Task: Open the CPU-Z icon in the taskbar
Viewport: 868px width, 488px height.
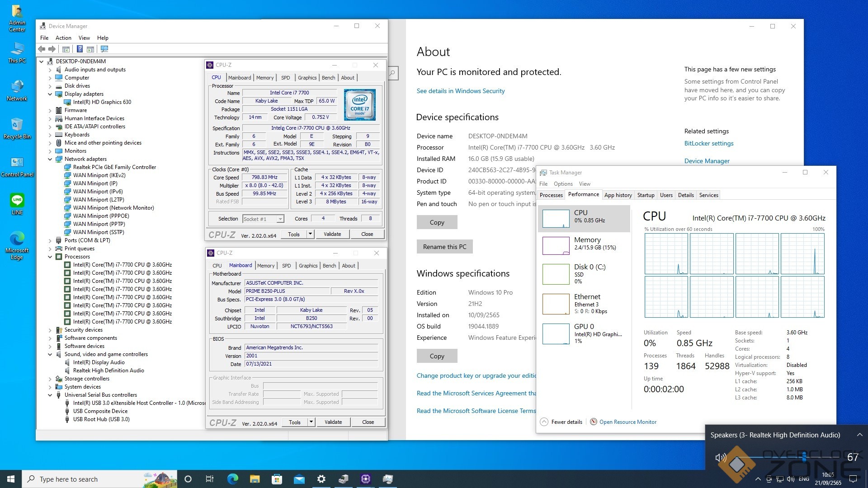Action: tap(365, 479)
